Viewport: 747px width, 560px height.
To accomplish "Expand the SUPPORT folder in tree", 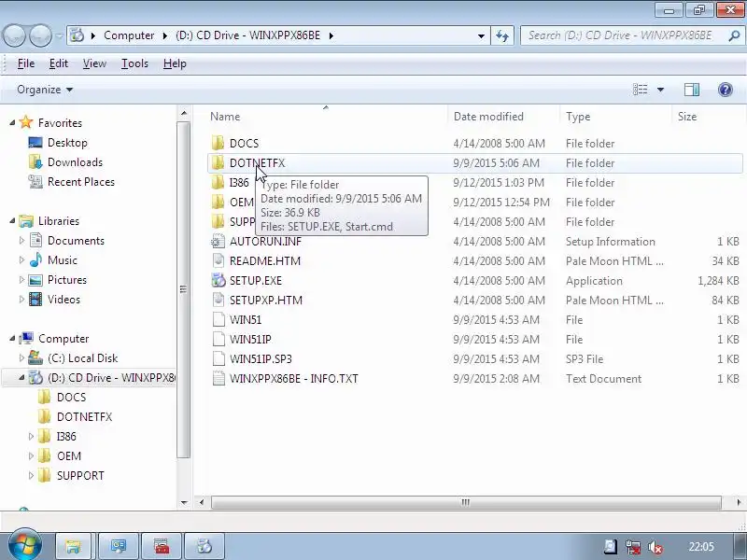I will pos(31,475).
